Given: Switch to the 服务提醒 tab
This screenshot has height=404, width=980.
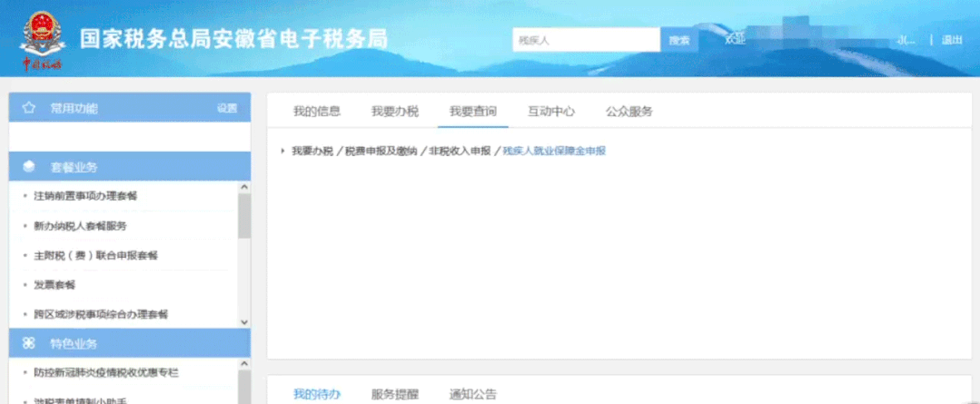Looking at the screenshot, I should [394, 394].
